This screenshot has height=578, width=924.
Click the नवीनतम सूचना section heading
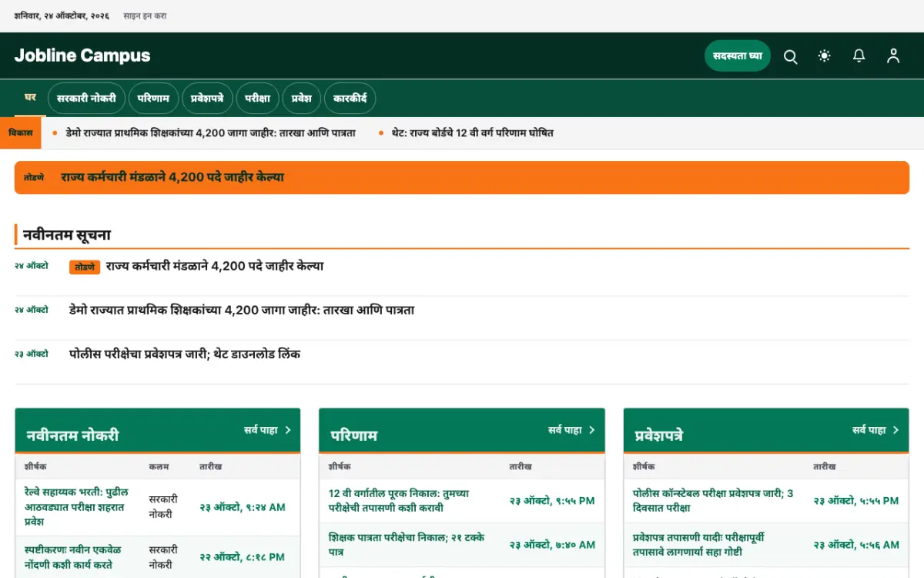point(67,235)
